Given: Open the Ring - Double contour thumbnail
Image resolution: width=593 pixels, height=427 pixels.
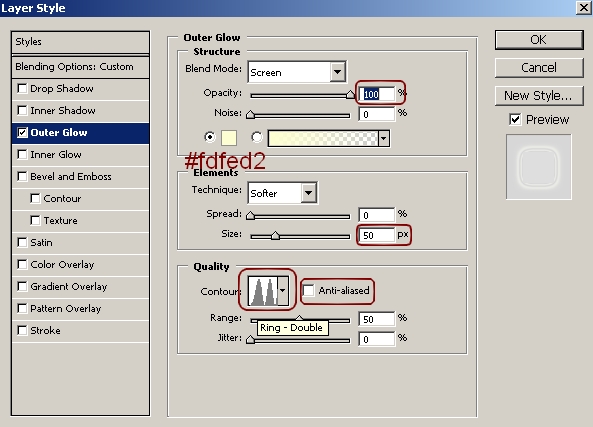Looking at the screenshot, I should [263, 290].
